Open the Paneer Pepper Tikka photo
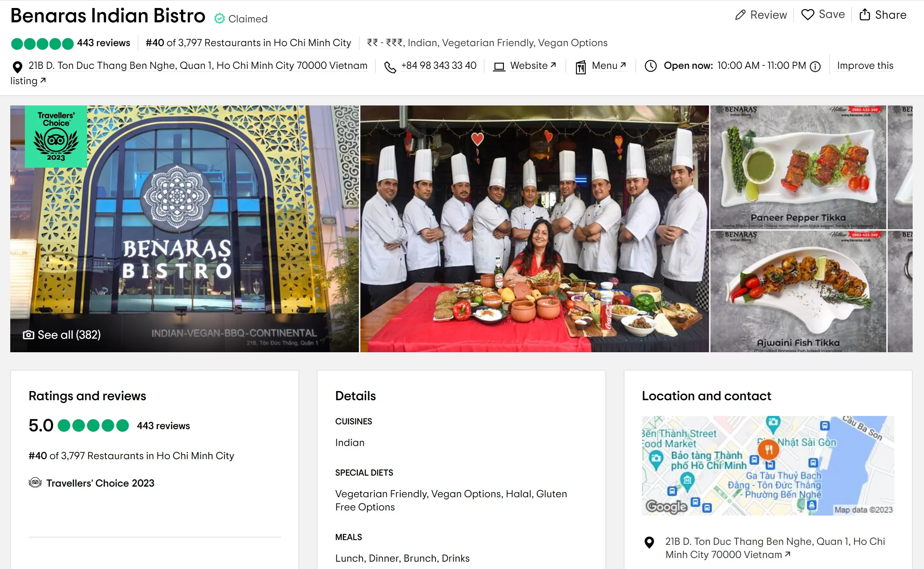 [x=798, y=167]
